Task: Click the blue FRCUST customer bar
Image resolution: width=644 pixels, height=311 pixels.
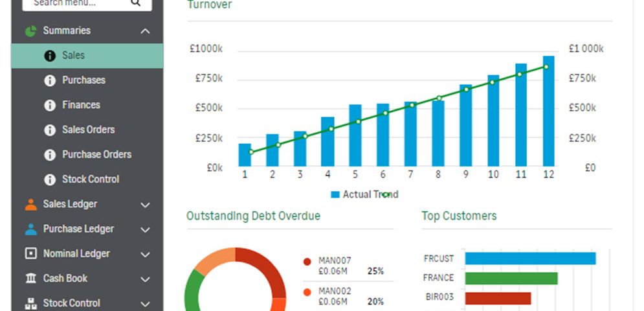Action: pyautogui.click(x=530, y=259)
